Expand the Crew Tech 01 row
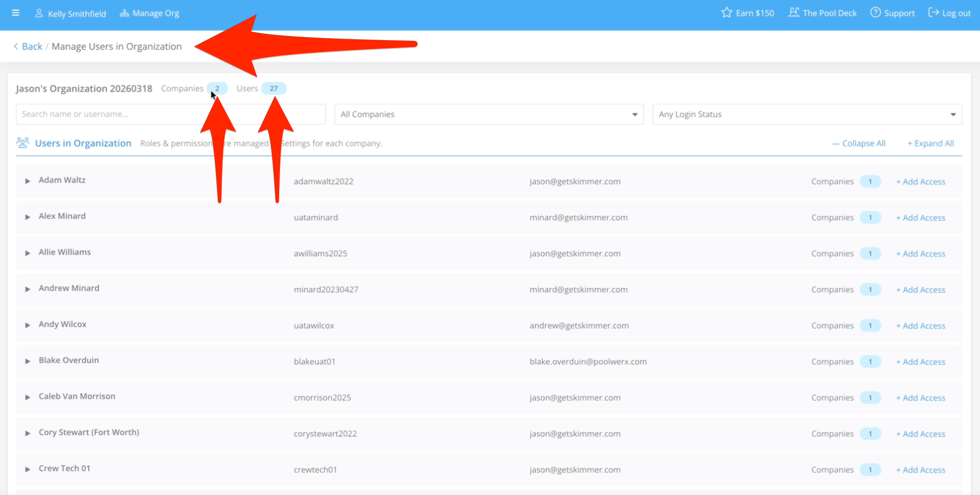The height and width of the screenshot is (495, 980). click(x=28, y=469)
